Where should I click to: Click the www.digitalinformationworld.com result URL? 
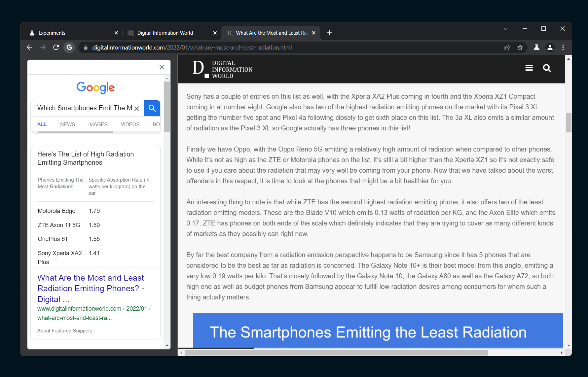pos(94,313)
